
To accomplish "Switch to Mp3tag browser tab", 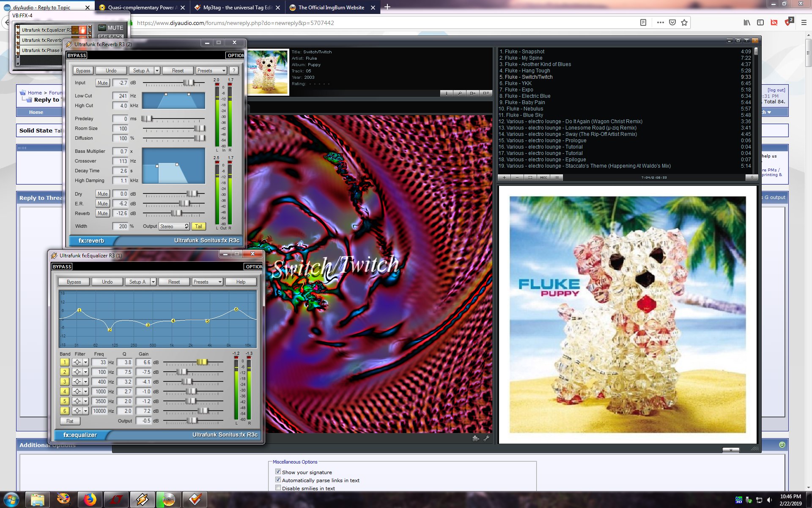I will [238, 8].
